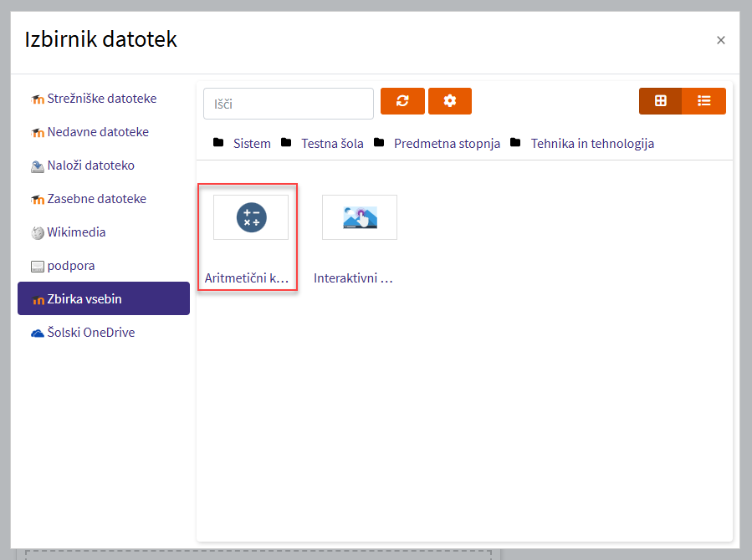Select the Aritmetični kviz thumbnail

click(250, 217)
